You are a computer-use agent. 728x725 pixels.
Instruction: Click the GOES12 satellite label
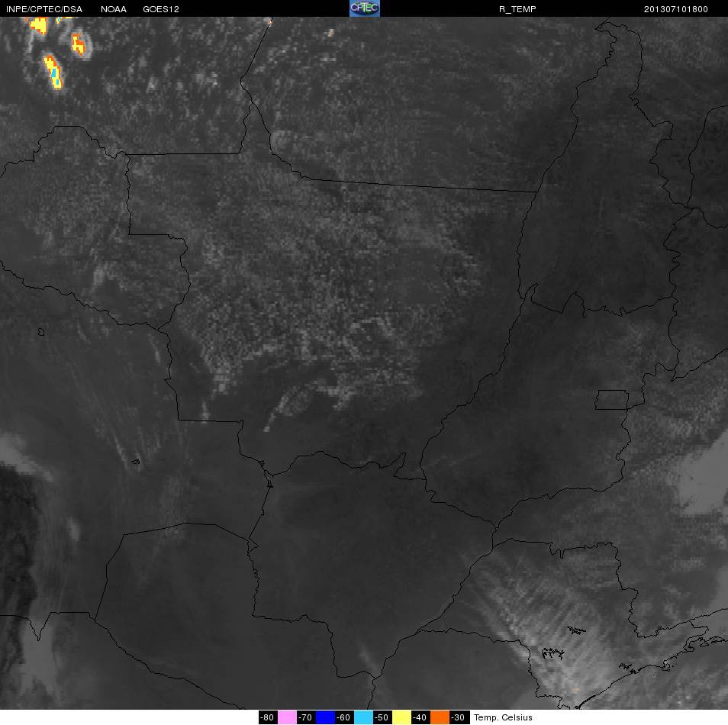[161, 9]
